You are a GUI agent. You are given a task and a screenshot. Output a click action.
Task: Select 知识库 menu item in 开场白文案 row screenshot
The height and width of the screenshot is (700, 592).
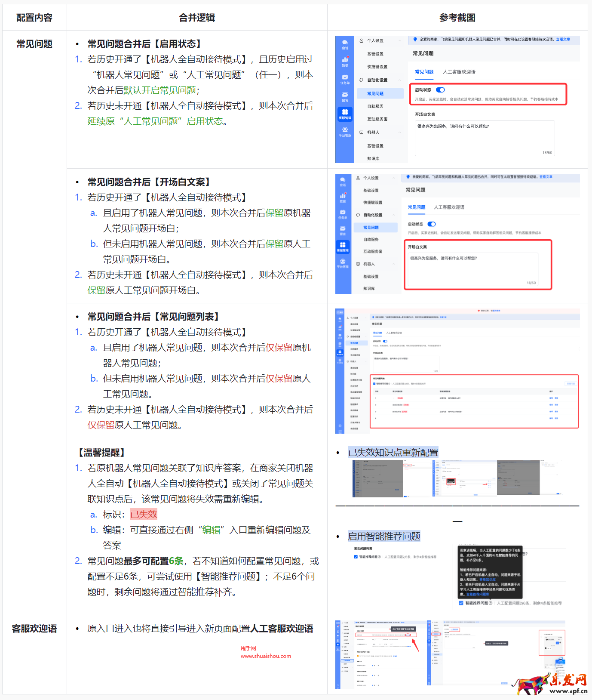369,289
